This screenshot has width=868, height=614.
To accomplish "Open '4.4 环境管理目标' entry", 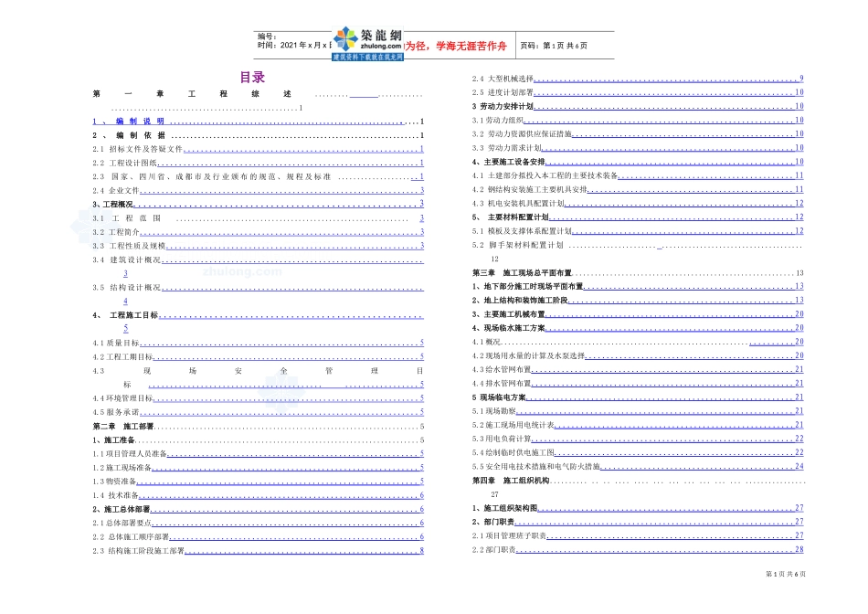I will point(258,398).
